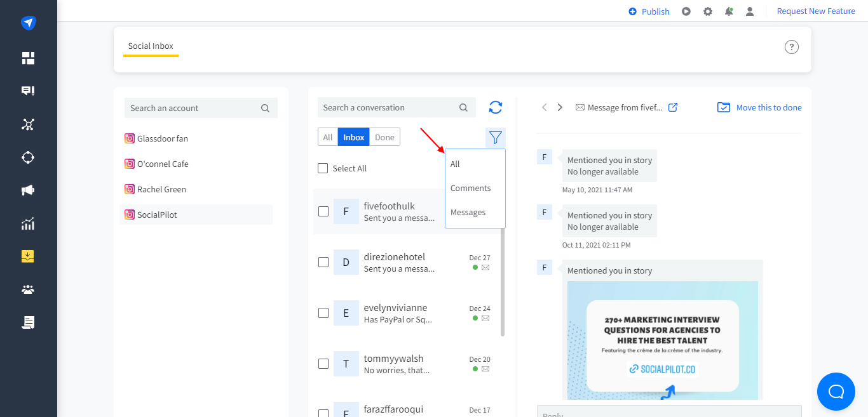Viewport: 868px width, 417px height.
Task: Tick the checkbox for direzionehotel conversation
Action: tap(323, 262)
